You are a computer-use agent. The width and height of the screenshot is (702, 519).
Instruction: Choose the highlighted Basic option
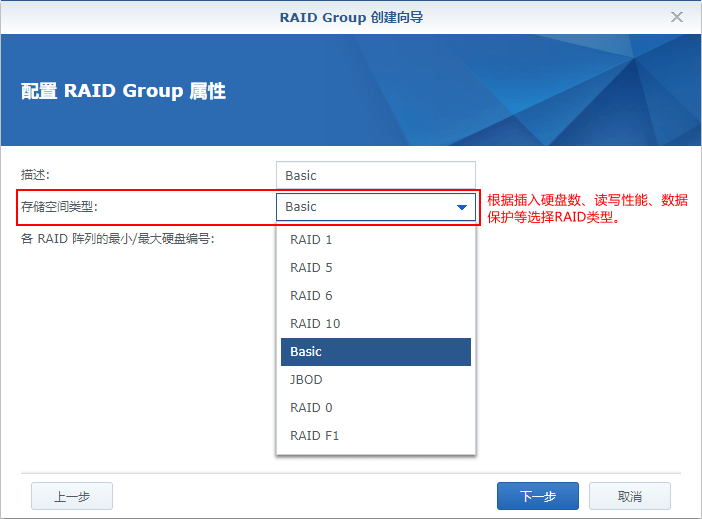pyautogui.click(x=376, y=352)
